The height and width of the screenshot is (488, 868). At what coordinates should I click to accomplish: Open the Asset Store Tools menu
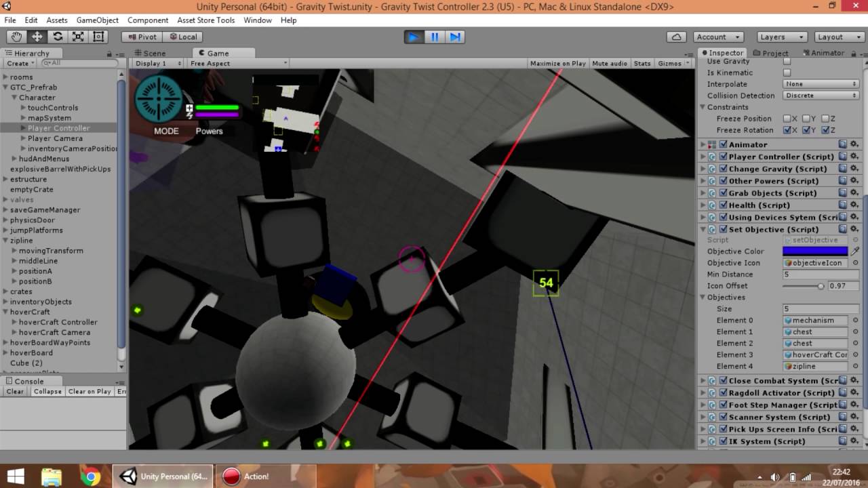(206, 20)
